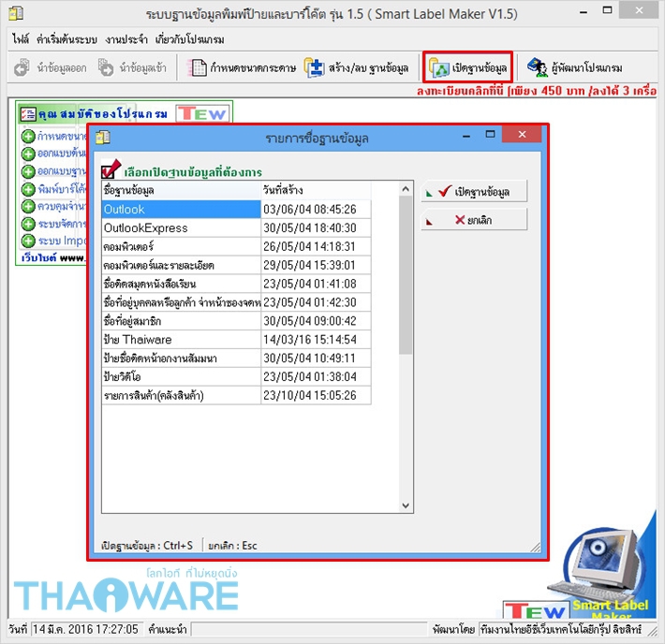Open the เกี่ยวกับโปรแกรม menu
The height and width of the screenshot is (644, 665).
189,39
